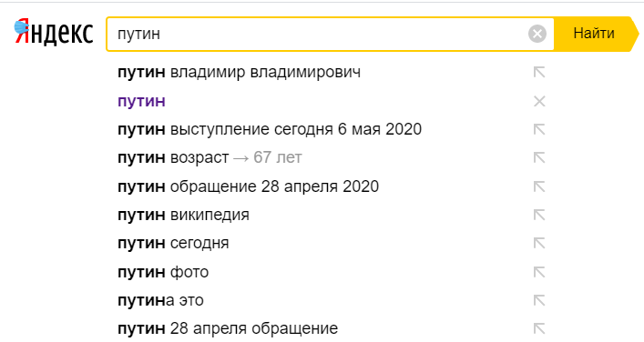The width and height of the screenshot is (644, 342).
Task: Click inside the search input containing путин
Action: [316, 34]
